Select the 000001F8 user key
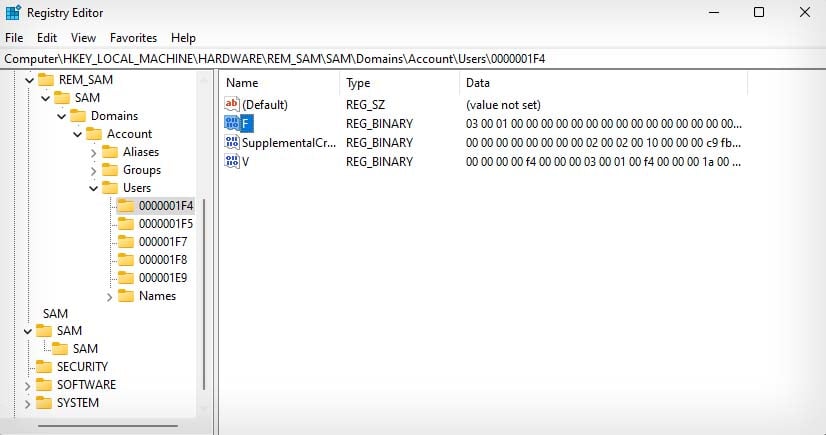 click(x=163, y=260)
